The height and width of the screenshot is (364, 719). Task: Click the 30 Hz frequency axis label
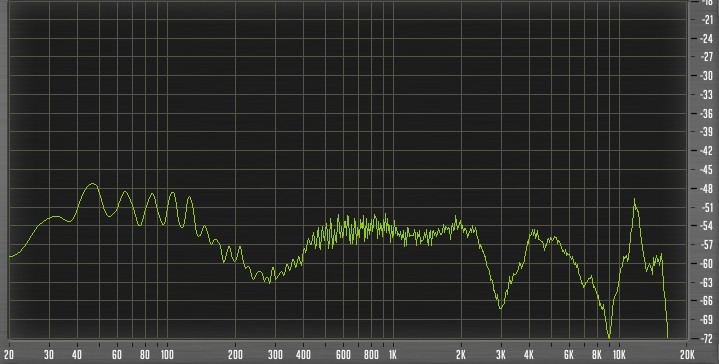(49, 354)
